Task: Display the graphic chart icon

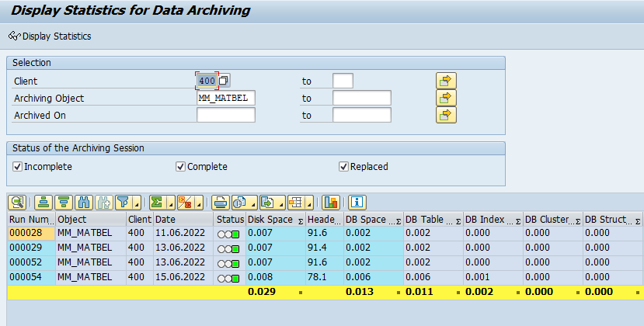Action: click(x=331, y=203)
